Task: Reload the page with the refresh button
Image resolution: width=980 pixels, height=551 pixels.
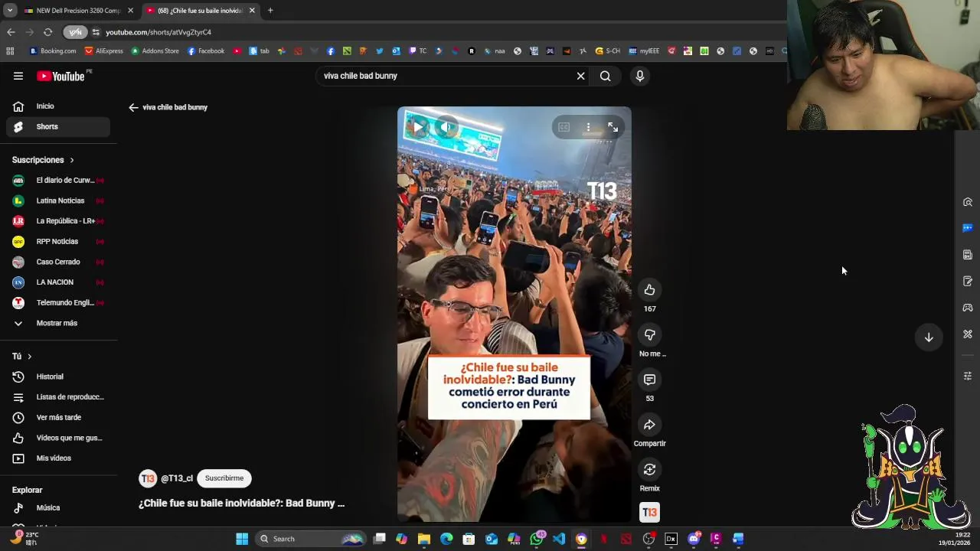Action: 47,32
